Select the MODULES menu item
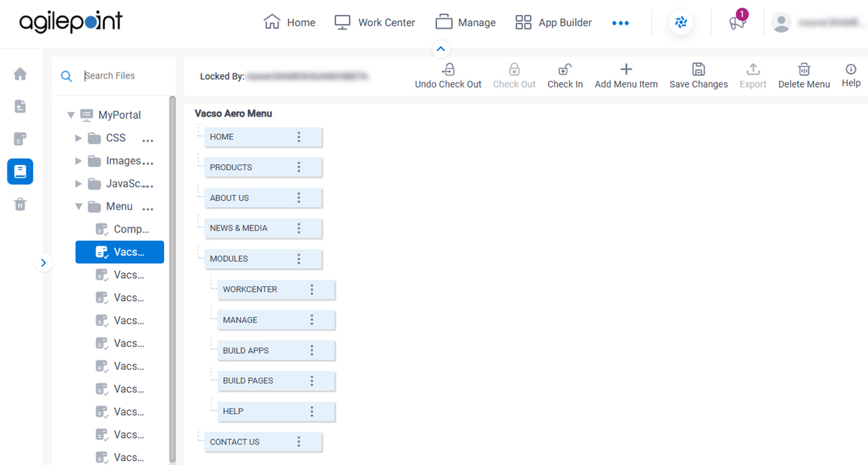 [x=263, y=259]
